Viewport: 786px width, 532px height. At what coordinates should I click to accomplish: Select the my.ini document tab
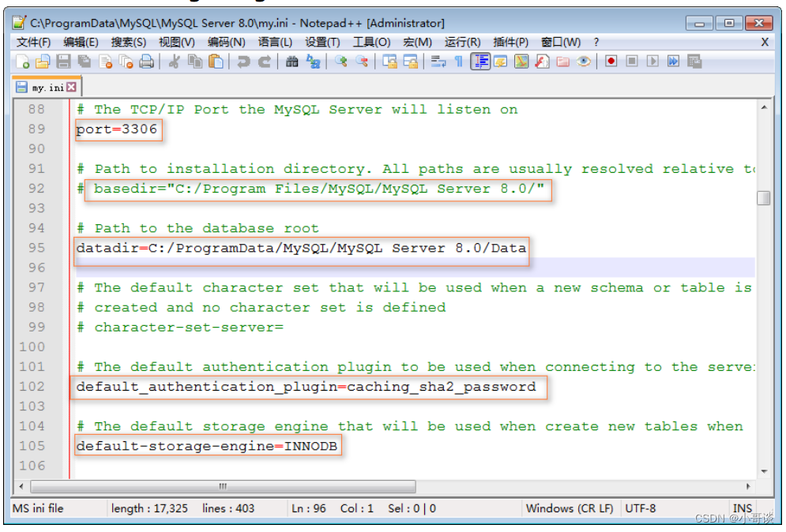(47, 87)
